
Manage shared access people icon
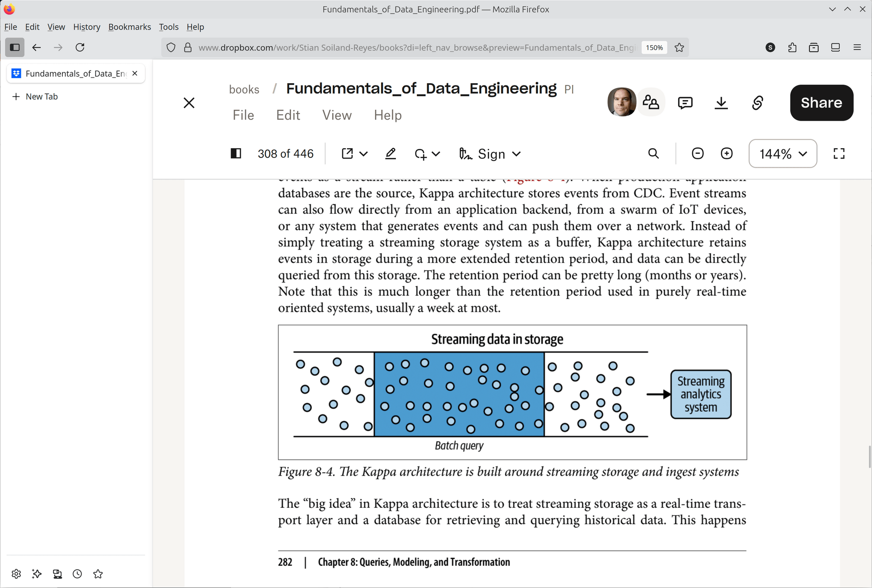(651, 102)
